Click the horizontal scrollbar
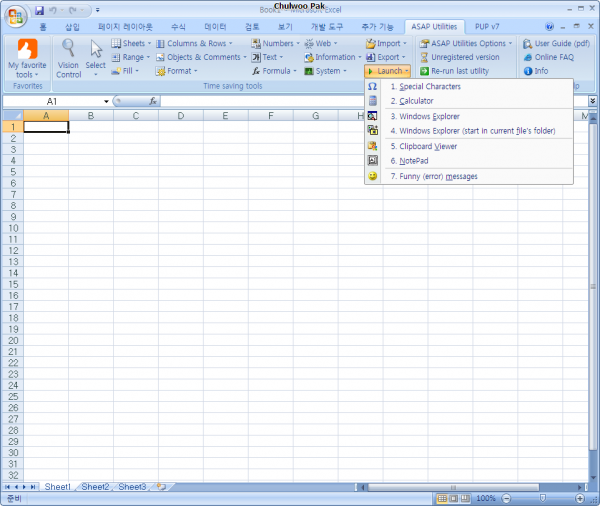600x506 pixels. point(453,487)
